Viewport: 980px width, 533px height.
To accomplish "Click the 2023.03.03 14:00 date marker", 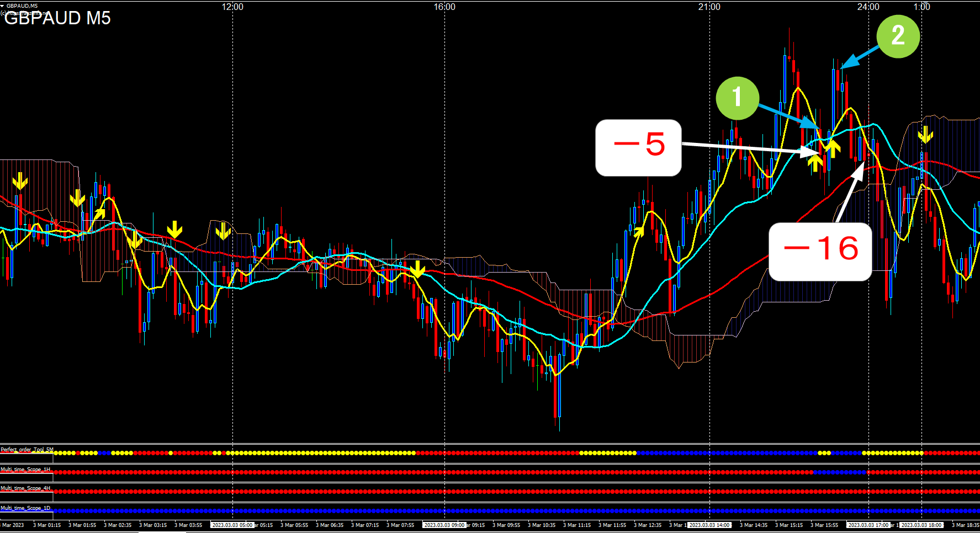I will coord(709,525).
